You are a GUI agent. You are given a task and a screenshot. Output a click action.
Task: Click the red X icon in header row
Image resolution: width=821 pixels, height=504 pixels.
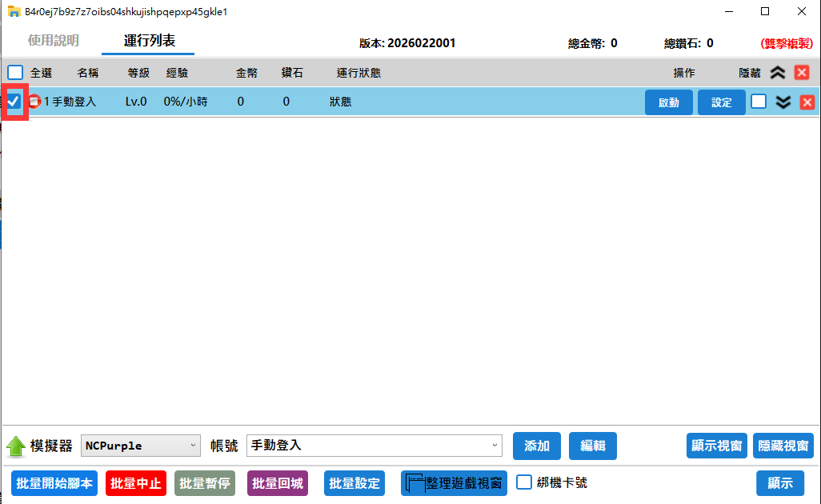[x=801, y=73]
